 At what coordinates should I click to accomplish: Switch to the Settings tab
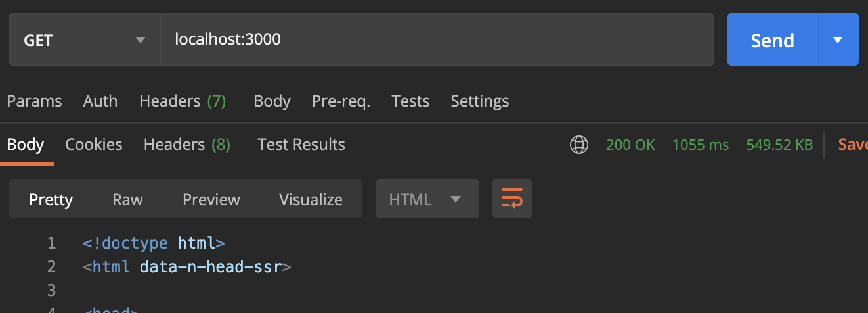click(x=479, y=101)
